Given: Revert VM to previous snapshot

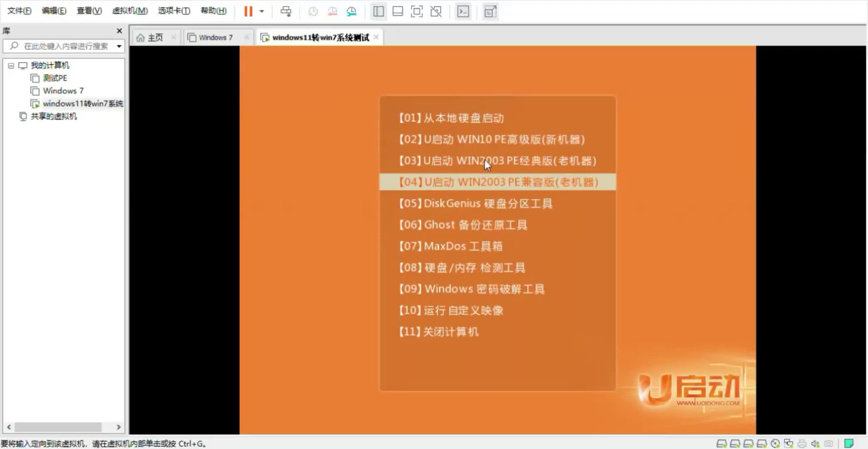Looking at the screenshot, I should point(332,11).
